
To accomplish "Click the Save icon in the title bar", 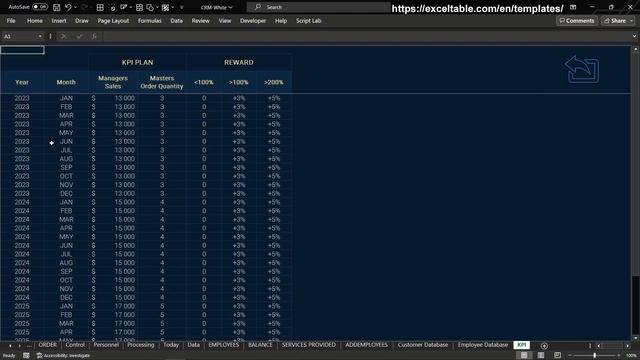I will [x=57, y=7].
